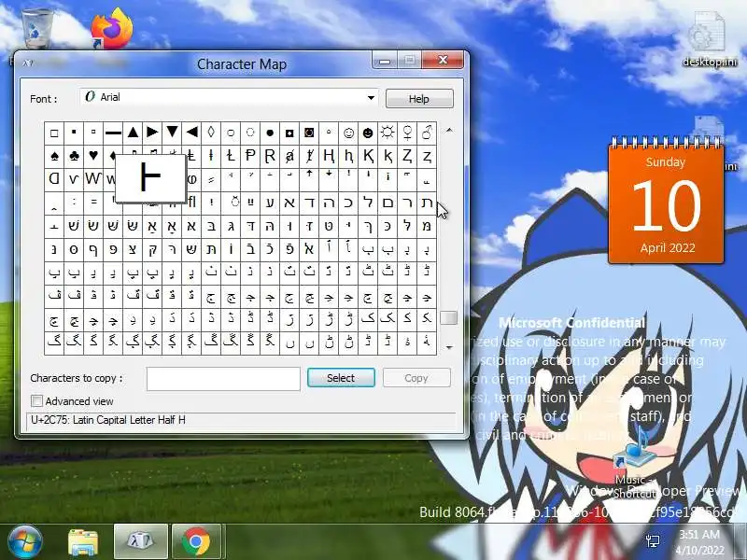This screenshot has width=747, height=560.
Task: Open Google Chrome from the taskbar
Action: point(196,541)
